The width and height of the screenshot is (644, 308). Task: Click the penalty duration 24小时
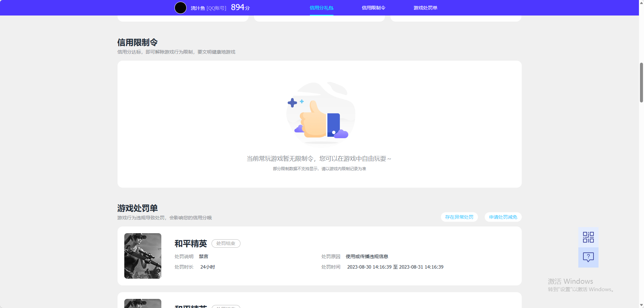(207, 267)
